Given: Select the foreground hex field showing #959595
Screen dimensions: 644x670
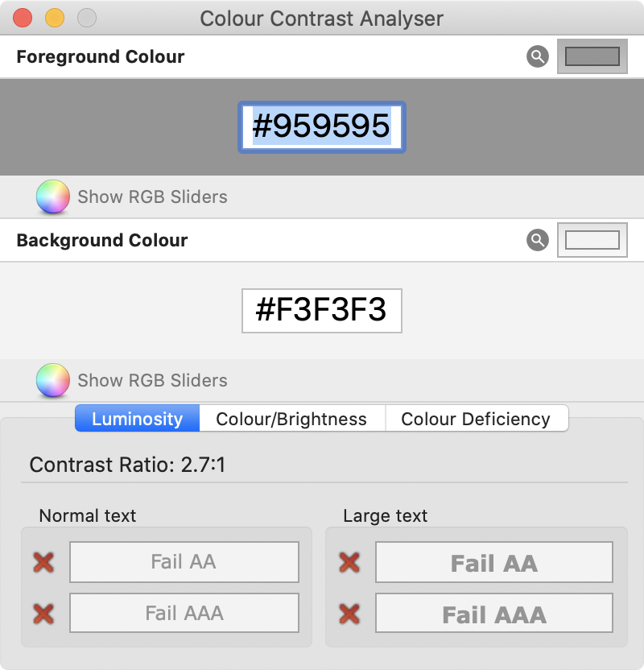Looking at the screenshot, I should (x=321, y=126).
